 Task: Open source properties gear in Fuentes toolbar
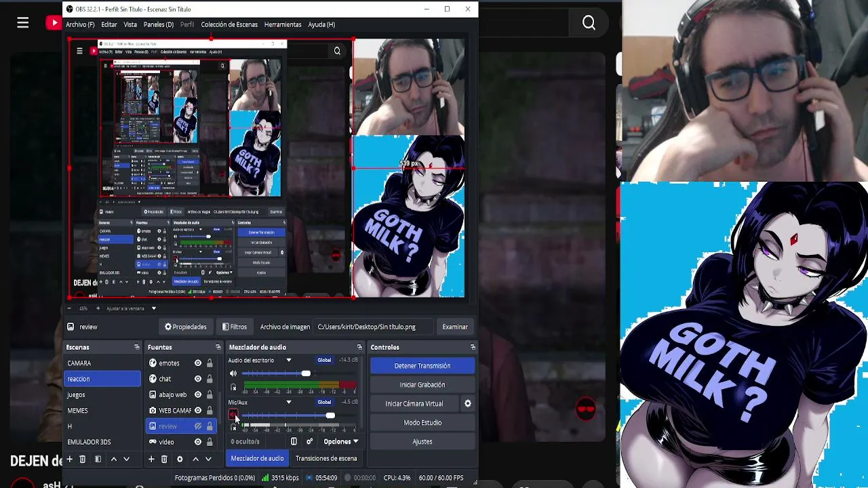click(180, 459)
